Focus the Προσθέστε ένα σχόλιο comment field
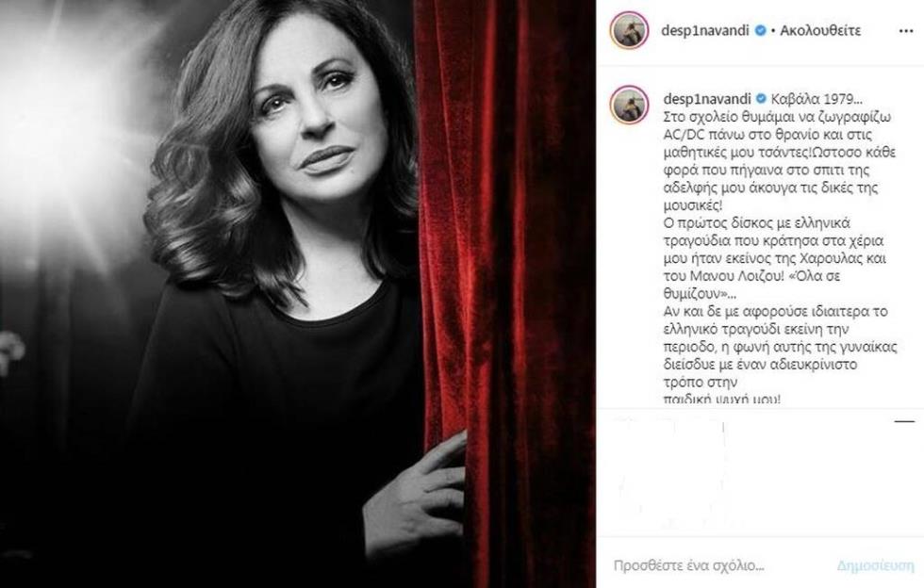The image size is (924, 588). [689, 565]
